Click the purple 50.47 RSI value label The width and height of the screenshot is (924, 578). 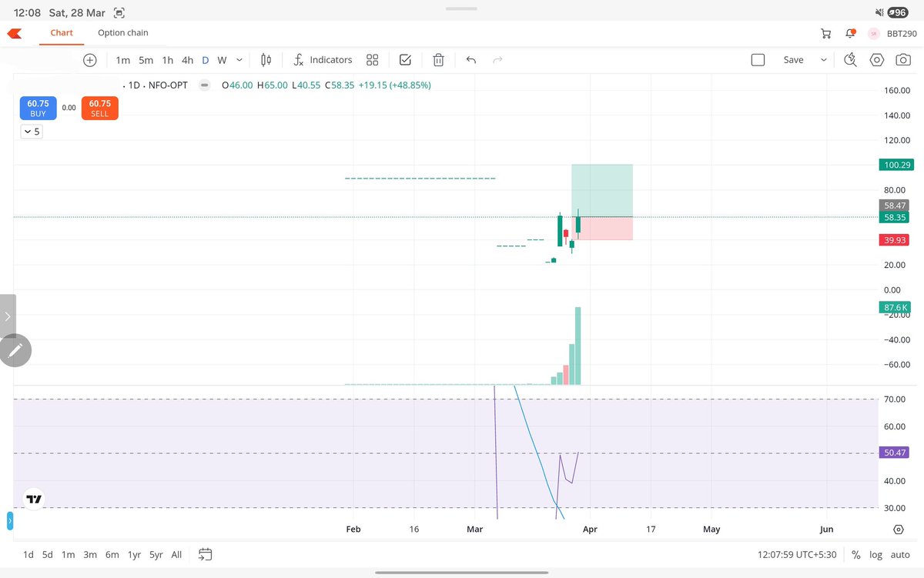(894, 453)
